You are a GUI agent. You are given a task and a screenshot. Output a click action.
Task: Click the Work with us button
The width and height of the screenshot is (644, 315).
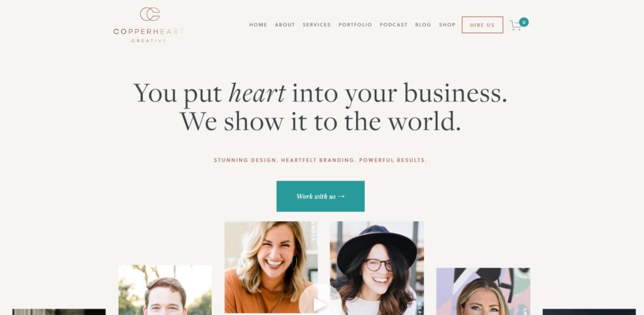click(x=320, y=196)
